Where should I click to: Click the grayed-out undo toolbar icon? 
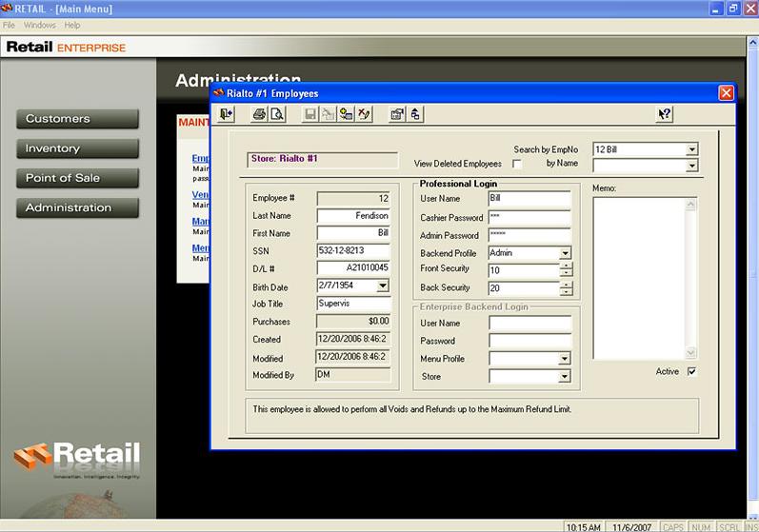[x=328, y=114]
